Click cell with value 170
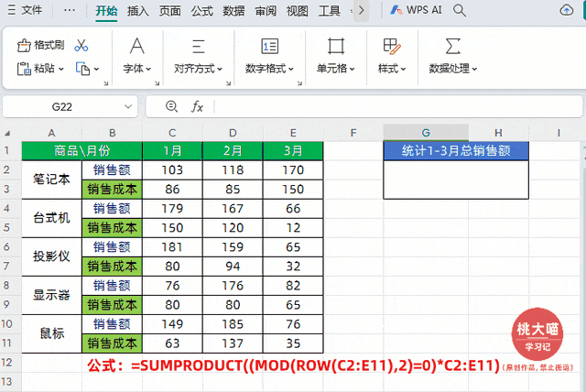The height and width of the screenshot is (392, 586). 293,170
